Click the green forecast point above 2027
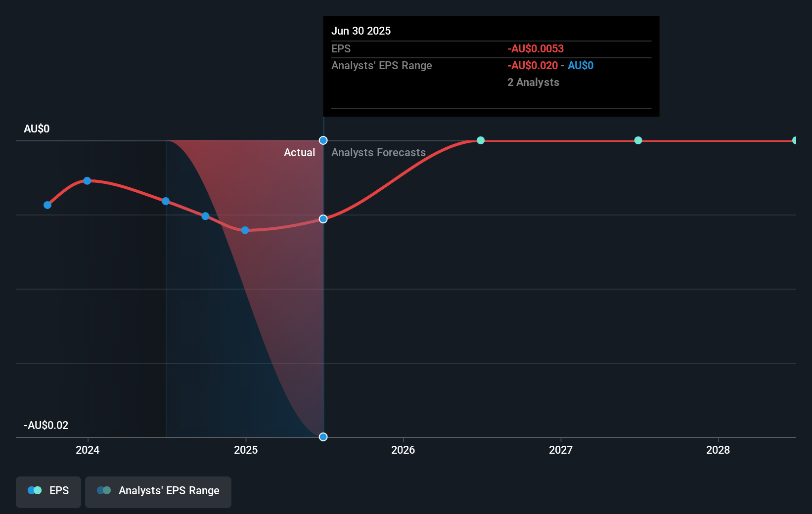The height and width of the screenshot is (514, 812). (x=638, y=140)
